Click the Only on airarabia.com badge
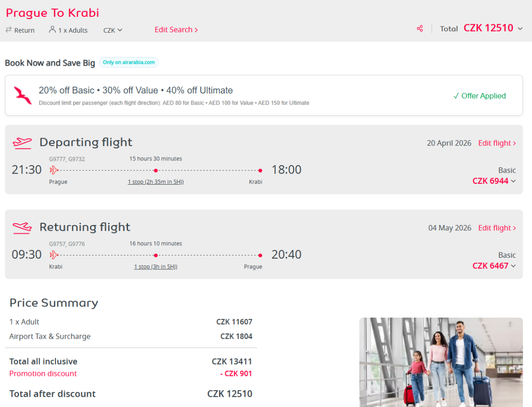The height and width of the screenshot is (407, 532). click(129, 62)
